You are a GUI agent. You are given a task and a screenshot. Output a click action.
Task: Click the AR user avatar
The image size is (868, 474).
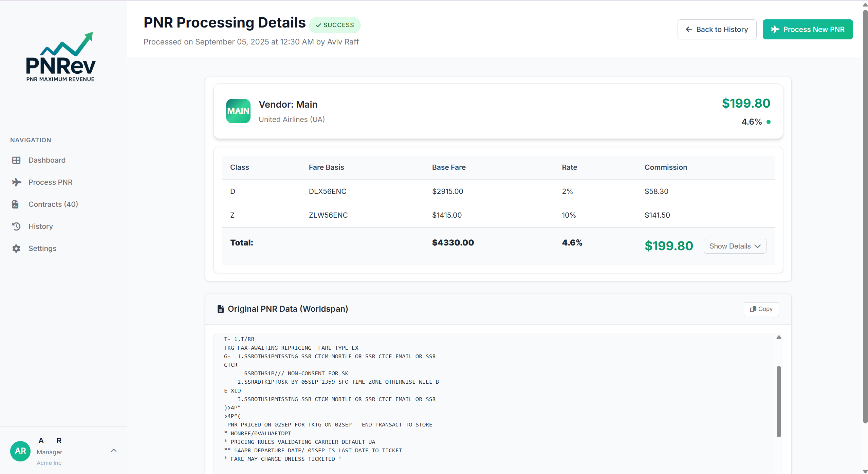coord(20,451)
